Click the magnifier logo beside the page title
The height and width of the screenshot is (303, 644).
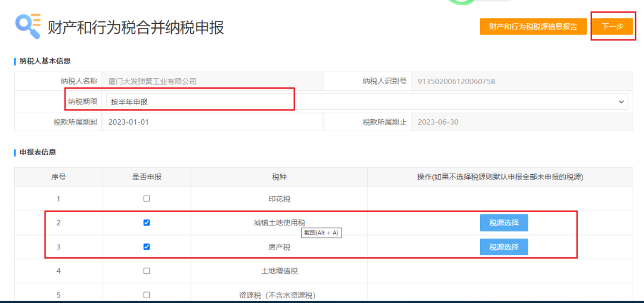[28, 26]
